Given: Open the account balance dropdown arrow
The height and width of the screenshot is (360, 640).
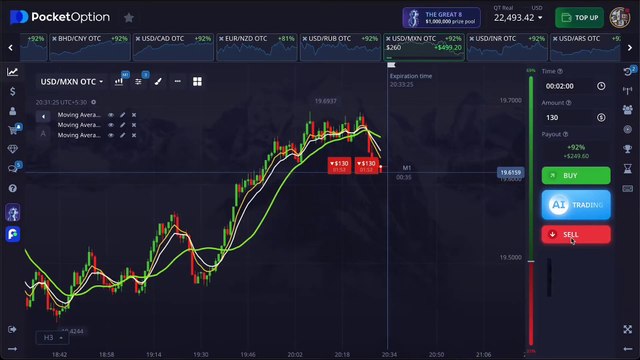Looking at the screenshot, I should (540, 18).
